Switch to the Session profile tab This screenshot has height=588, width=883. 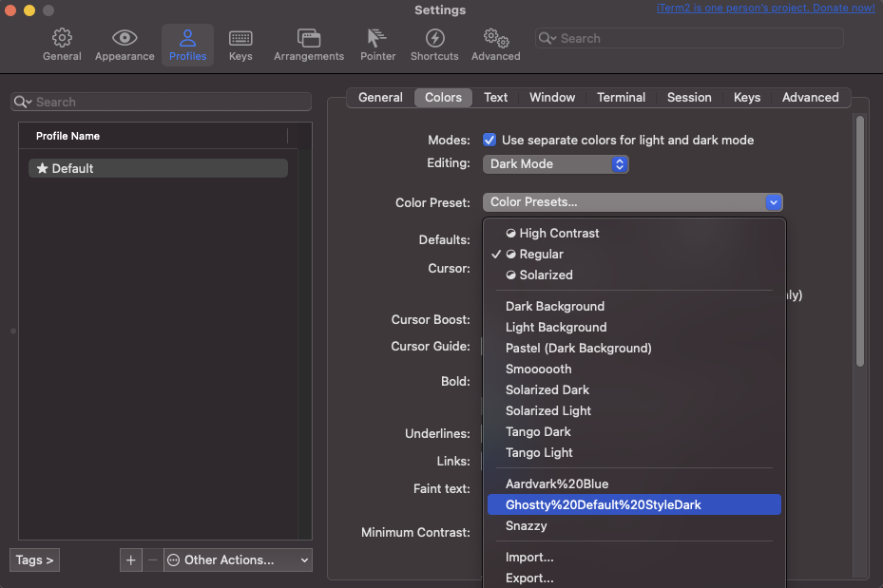[x=689, y=97]
